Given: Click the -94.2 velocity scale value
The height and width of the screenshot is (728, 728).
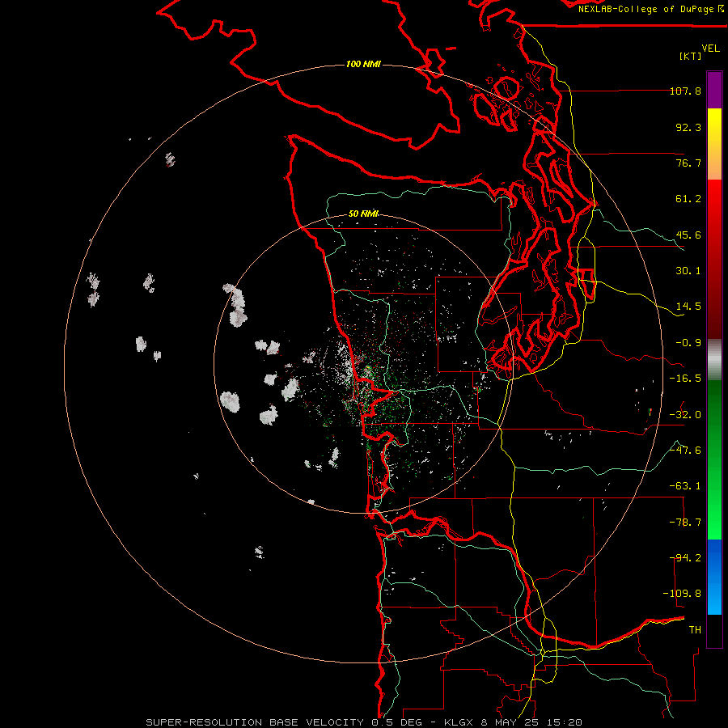Looking at the screenshot, I should [x=685, y=558].
